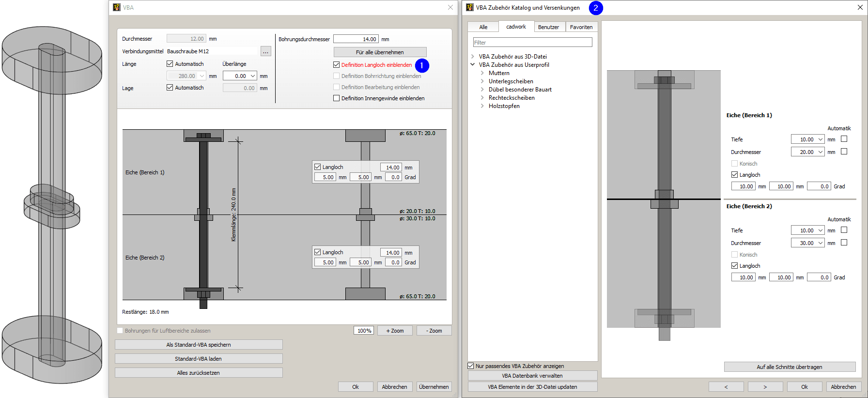Viewport: 868px width, 398px height.
Task: Expand the Muttern tree node
Action: click(482, 73)
